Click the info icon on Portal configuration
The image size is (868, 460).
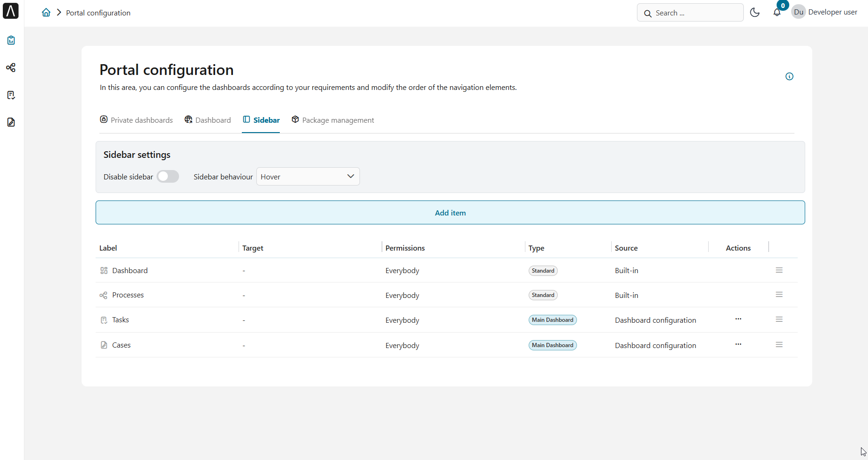(789, 76)
